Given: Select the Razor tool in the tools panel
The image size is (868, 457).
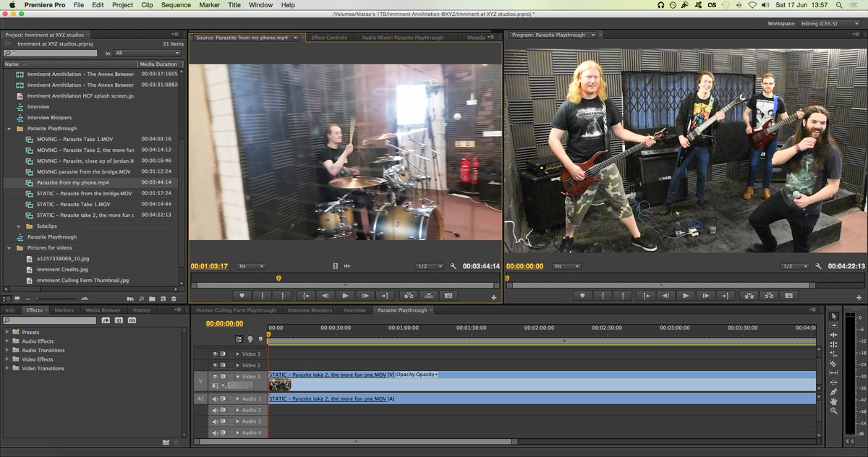Looking at the screenshot, I should [x=833, y=363].
